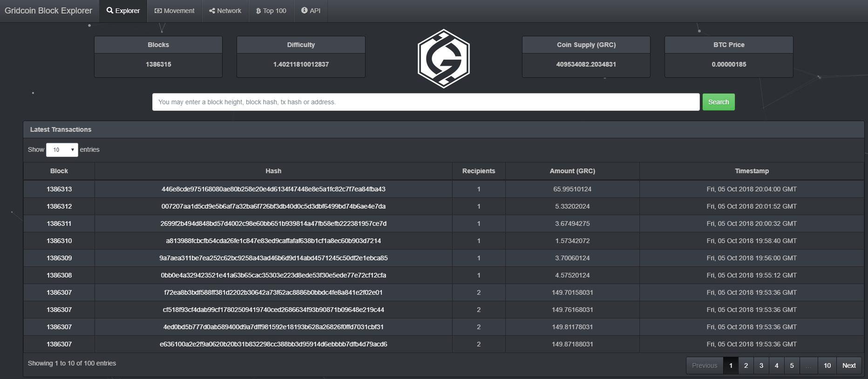868x379 pixels.
Task: Click the Difficulty value 1.40211810012837
Action: pos(301,64)
